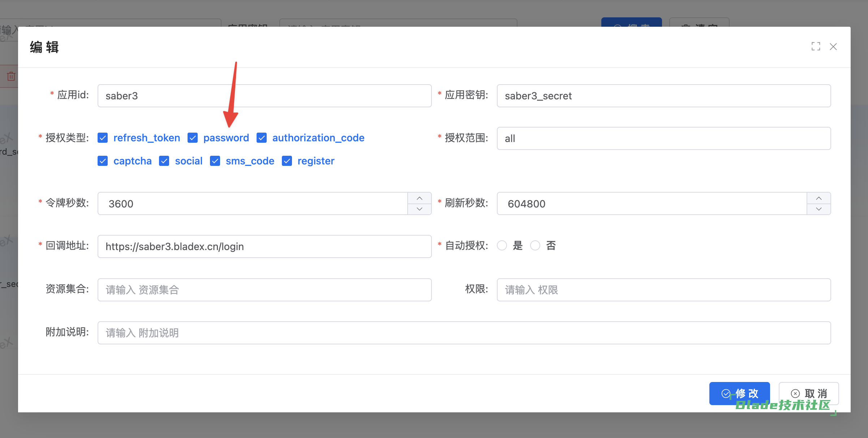Image resolution: width=868 pixels, height=438 pixels.
Task: Select 是 for auto authorization
Action: point(502,246)
